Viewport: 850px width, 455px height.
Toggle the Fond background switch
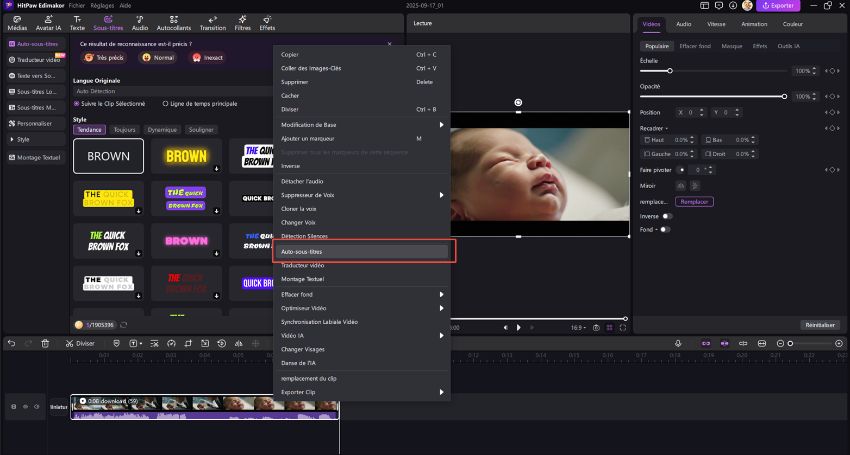coord(663,229)
